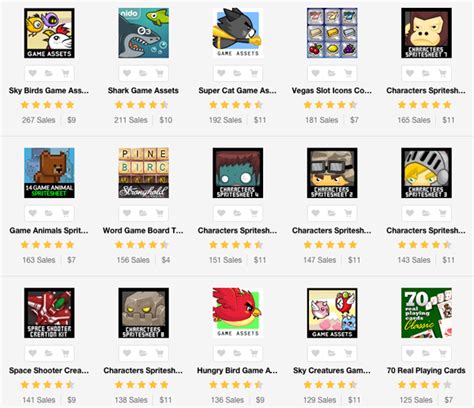Viewport: 474px width, 408px height.
Task: Open the zombie Characters Spritesheet 4 thumbnail
Action: click(238, 173)
